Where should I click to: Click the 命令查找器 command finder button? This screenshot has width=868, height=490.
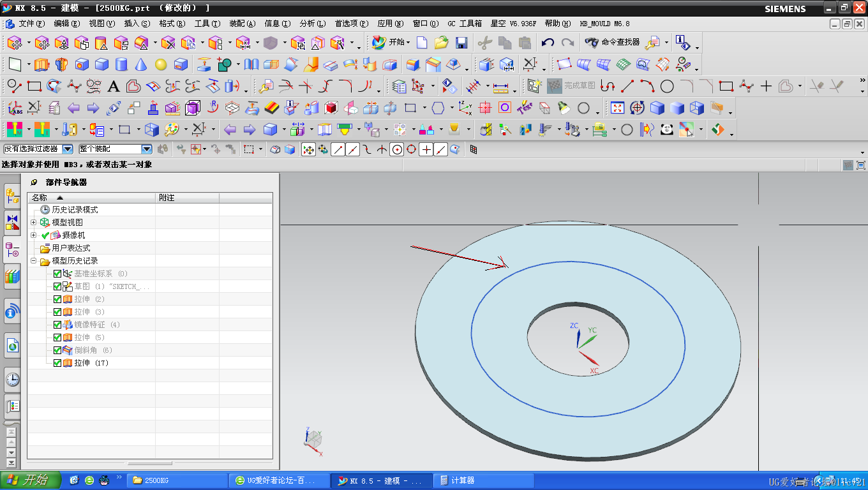point(613,43)
